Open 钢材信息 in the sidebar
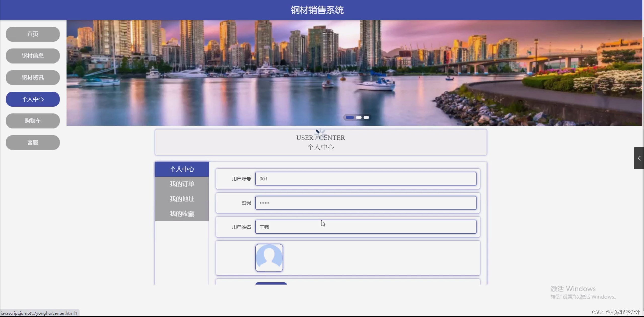644x317 pixels. (33, 56)
